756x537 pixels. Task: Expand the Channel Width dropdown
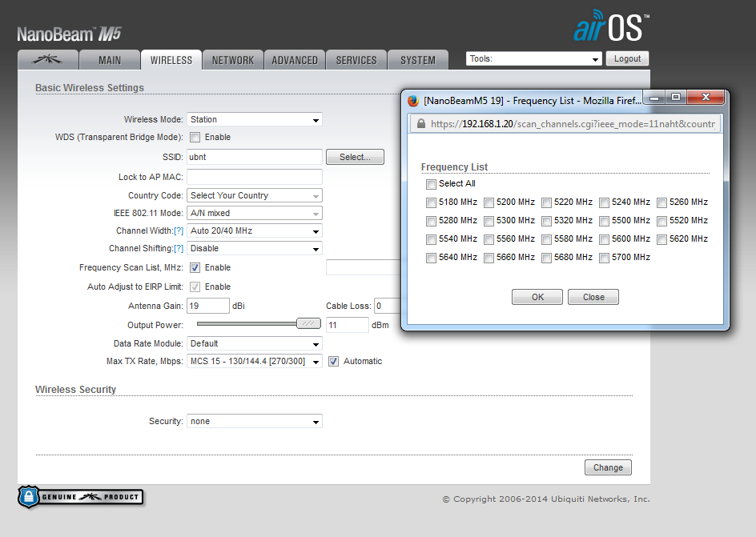click(255, 230)
